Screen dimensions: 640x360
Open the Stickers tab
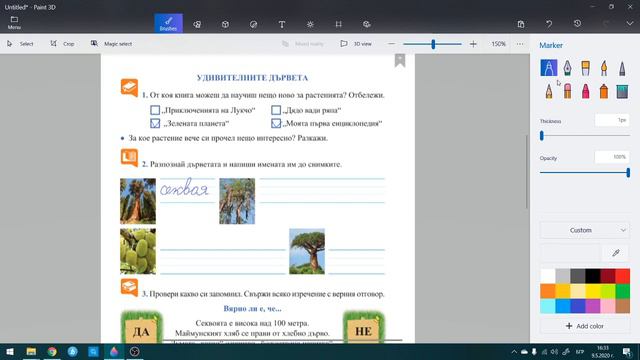(x=253, y=24)
